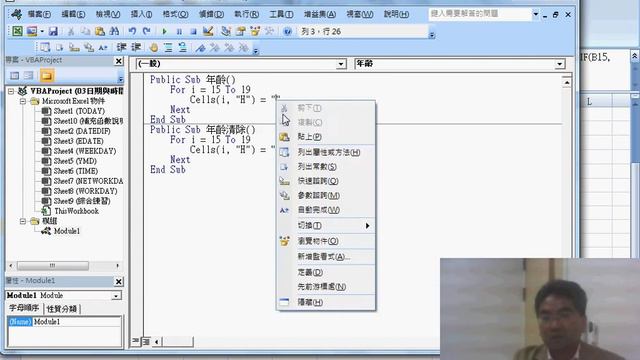Open the Insert UserForm dropdown arrow
The height and width of the screenshot is (360, 640).
point(42,31)
